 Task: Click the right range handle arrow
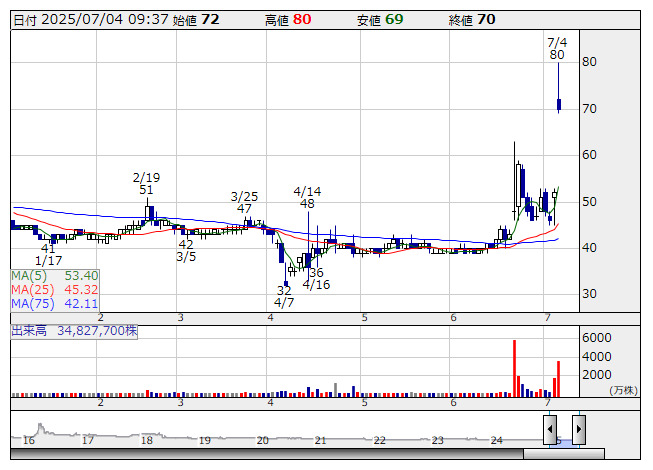pos(578,430)
